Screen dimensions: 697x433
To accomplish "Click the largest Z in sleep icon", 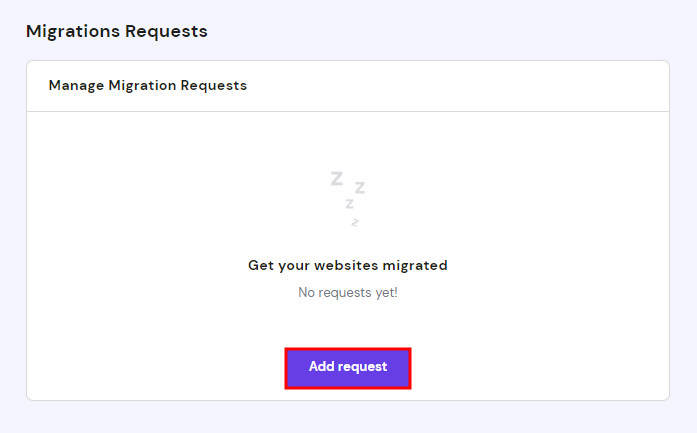I will 337,179.
